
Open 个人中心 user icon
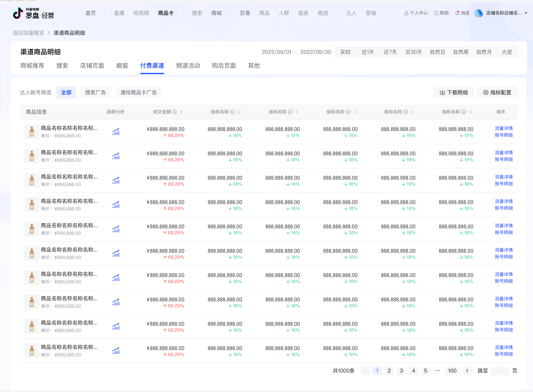click(406, 13)
